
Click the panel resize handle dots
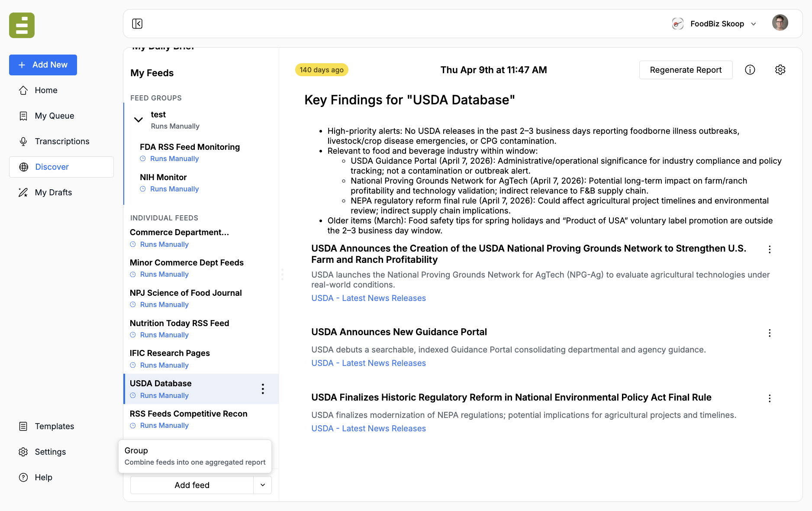tap(282, 275)
